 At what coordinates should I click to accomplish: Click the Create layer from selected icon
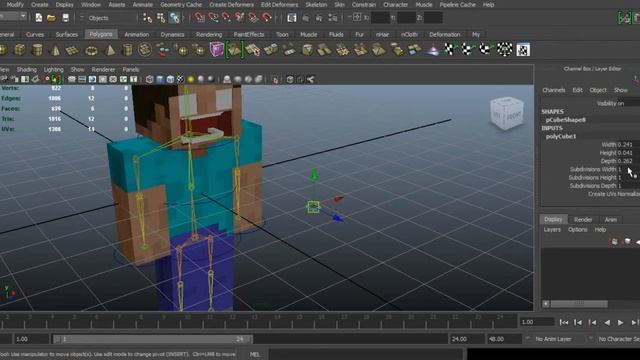click(x=627, y=242)
